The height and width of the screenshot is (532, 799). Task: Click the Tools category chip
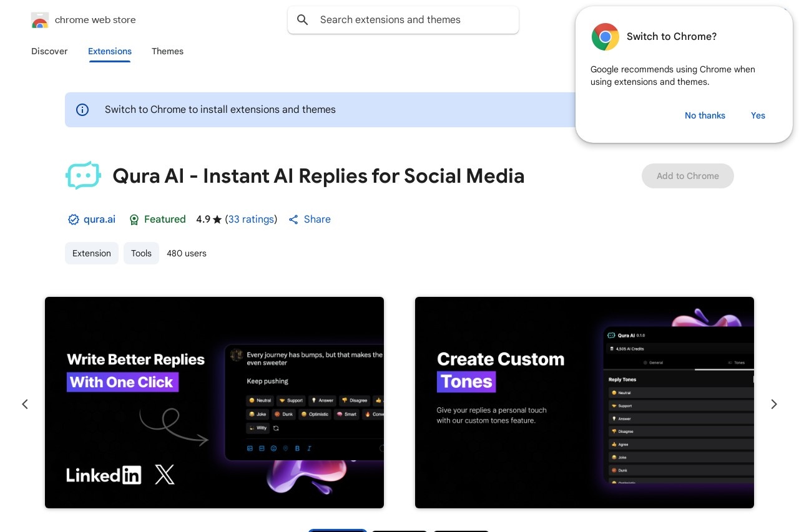point(141,253)
